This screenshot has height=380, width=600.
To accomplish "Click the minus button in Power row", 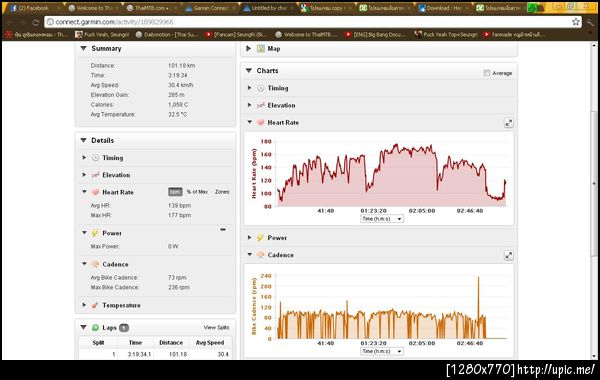I will [x=223, y=230].
